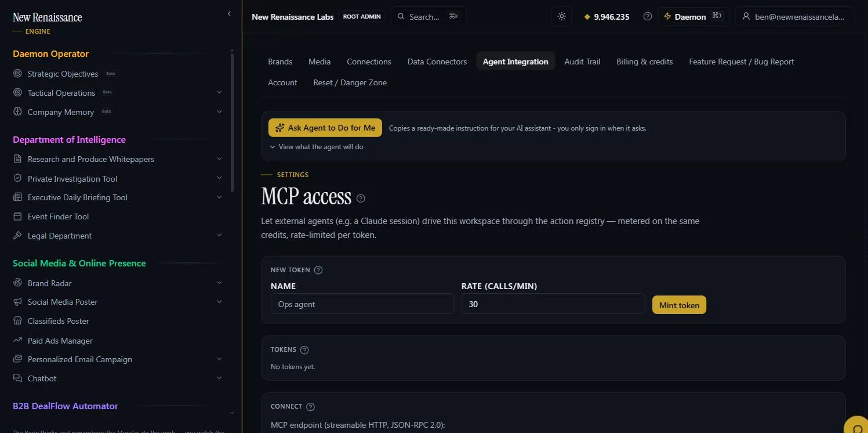Expand the Social Media Poster submenu
This screenshot has height=433, width=868.
[219, 302]
